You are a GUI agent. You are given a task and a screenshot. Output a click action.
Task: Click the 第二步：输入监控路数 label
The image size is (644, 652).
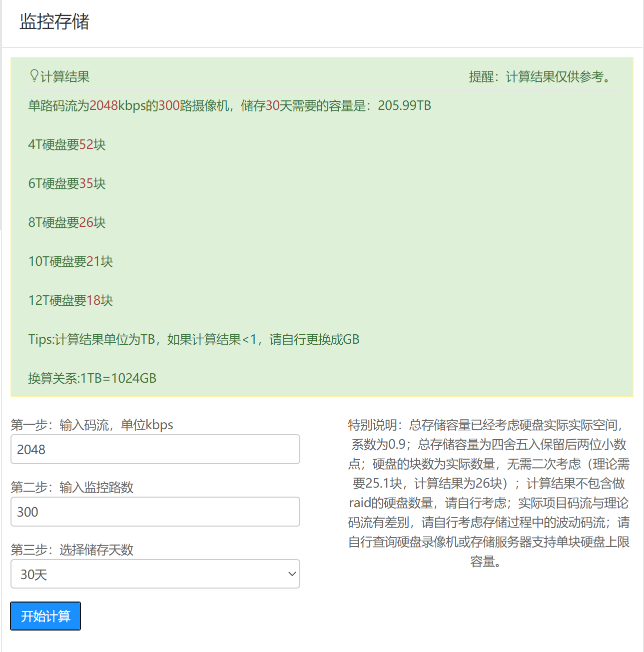72,488
